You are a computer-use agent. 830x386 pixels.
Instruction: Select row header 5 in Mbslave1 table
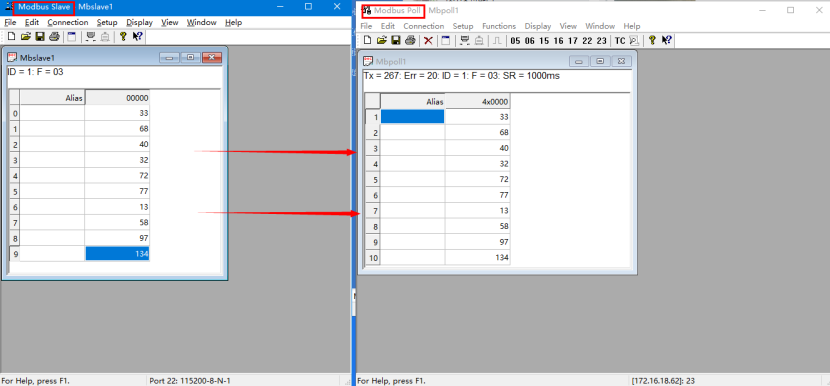point(15,191)
